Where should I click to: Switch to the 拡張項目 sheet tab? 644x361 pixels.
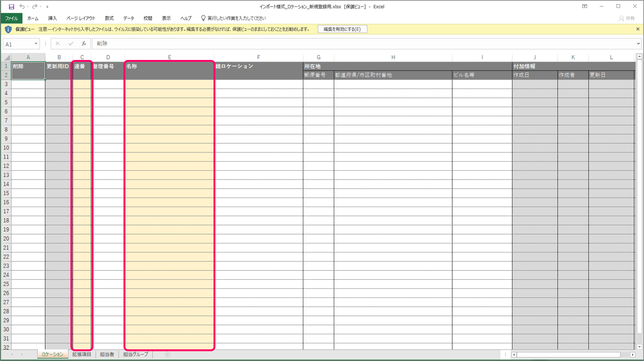pyautogui.click(x=81, y=354)
